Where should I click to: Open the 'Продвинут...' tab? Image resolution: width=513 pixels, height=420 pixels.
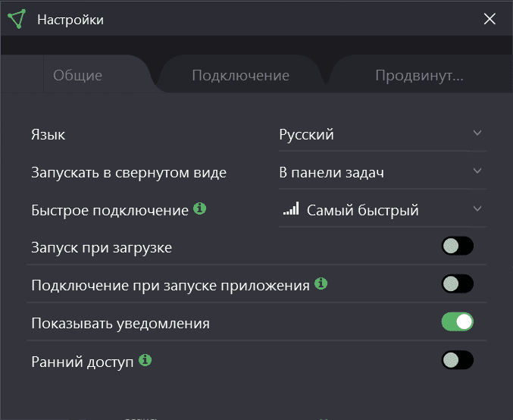click(x=418, y=76)
